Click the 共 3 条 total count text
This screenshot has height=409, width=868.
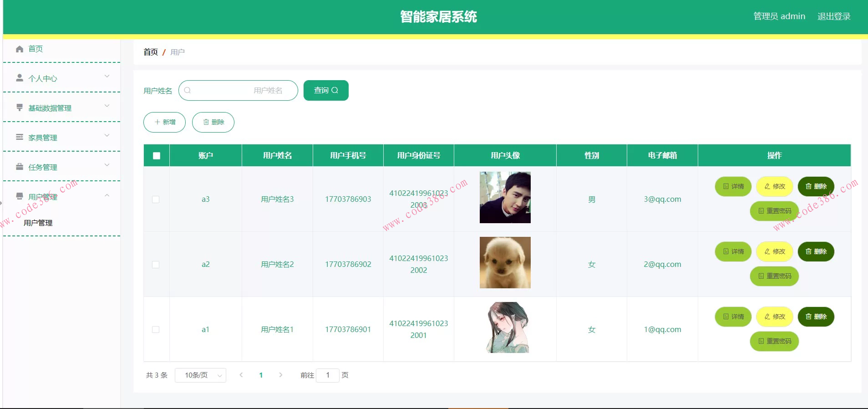[x=157, y=375]
